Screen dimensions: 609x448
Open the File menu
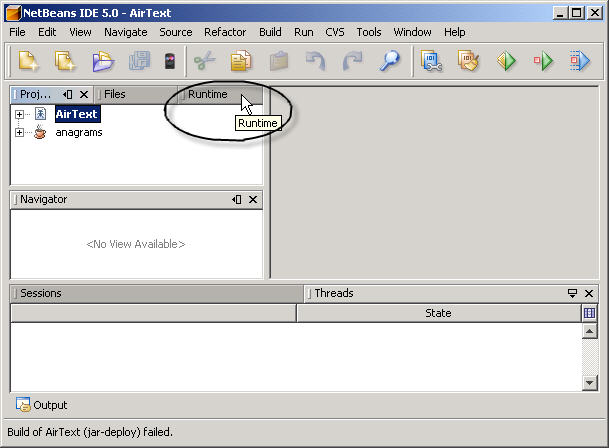(17, 32)
